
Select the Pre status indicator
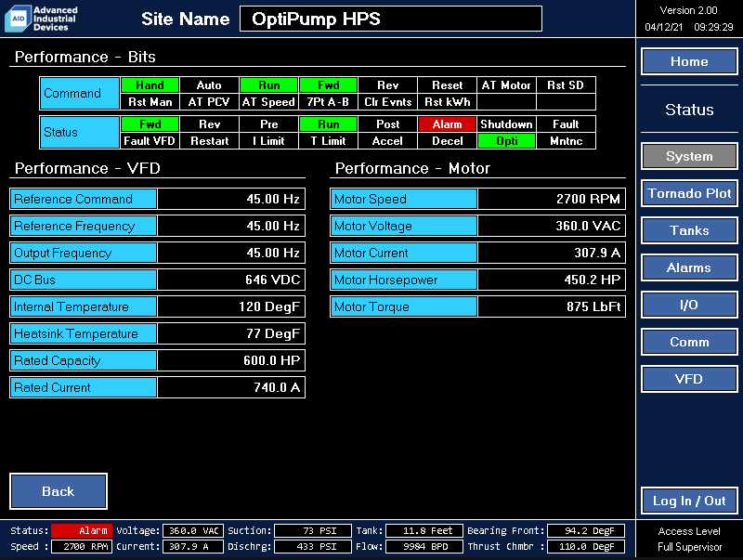tap(268, 124)
